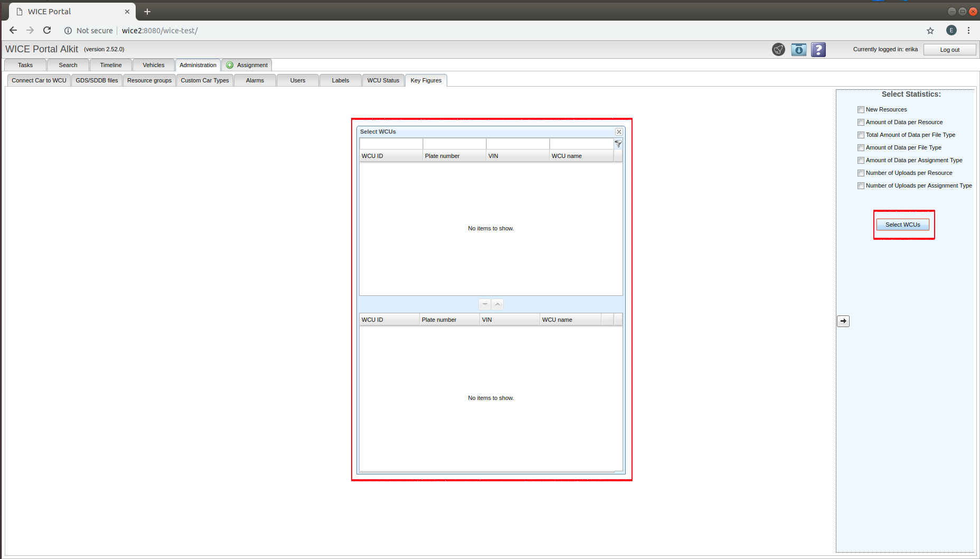Enable the New Resources checkbox

(861, 110)
